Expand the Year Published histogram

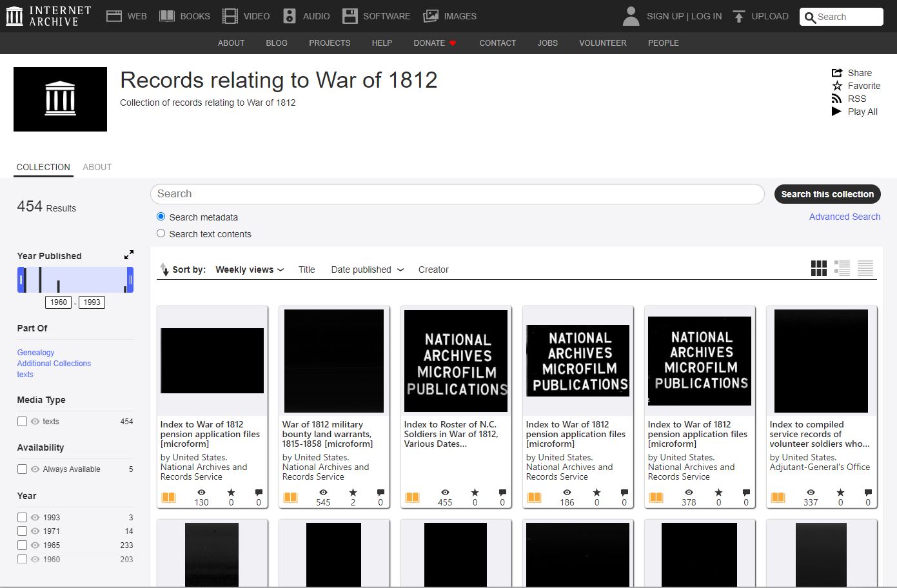click(x=129, y=255)
